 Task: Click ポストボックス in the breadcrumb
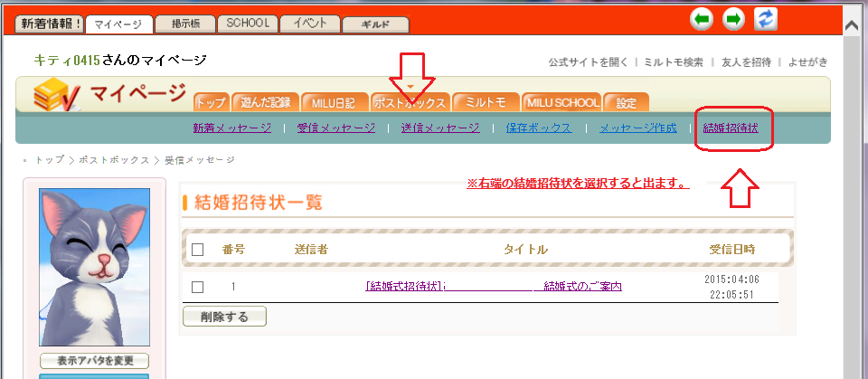(114, 159)
